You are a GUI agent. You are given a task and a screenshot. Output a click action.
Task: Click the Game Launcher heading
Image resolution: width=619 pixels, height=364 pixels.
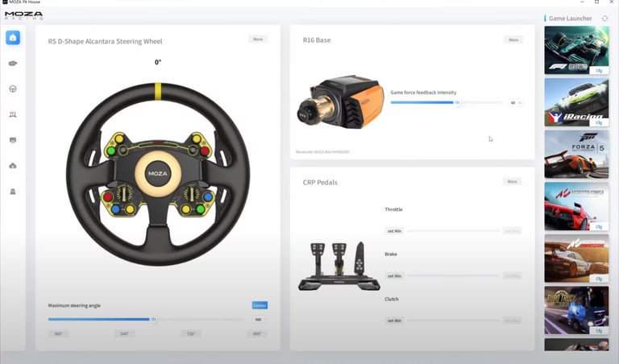[570, 19]
